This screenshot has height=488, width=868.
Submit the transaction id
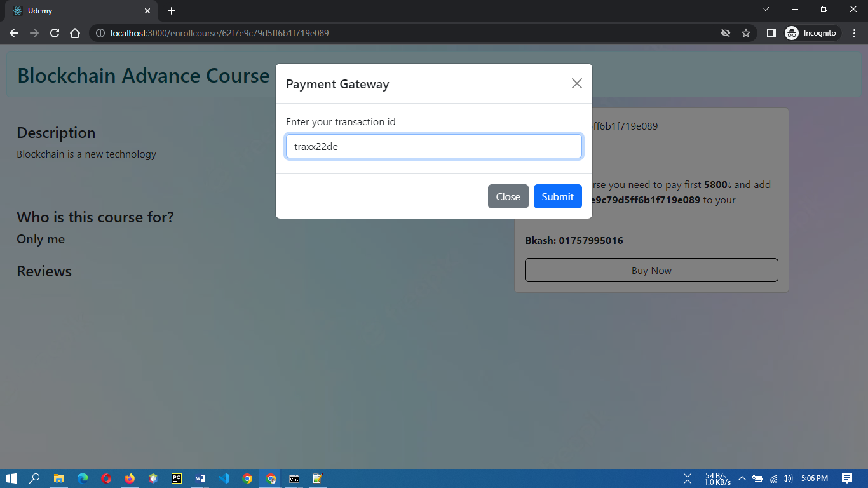(x=557, y=196)
